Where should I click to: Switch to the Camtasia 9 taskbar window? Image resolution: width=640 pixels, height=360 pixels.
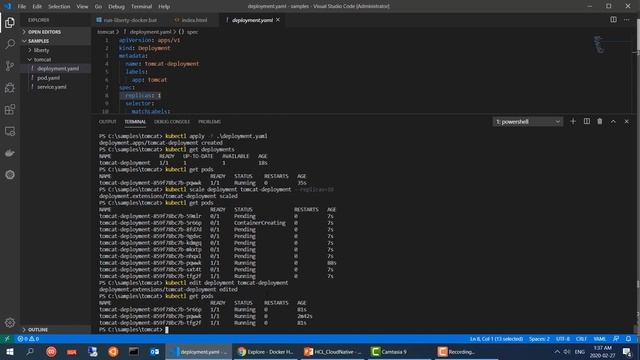point(400,351)
